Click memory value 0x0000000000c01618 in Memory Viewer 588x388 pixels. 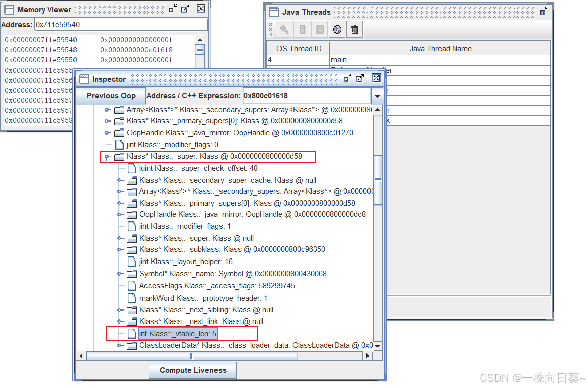click(136, 50)
